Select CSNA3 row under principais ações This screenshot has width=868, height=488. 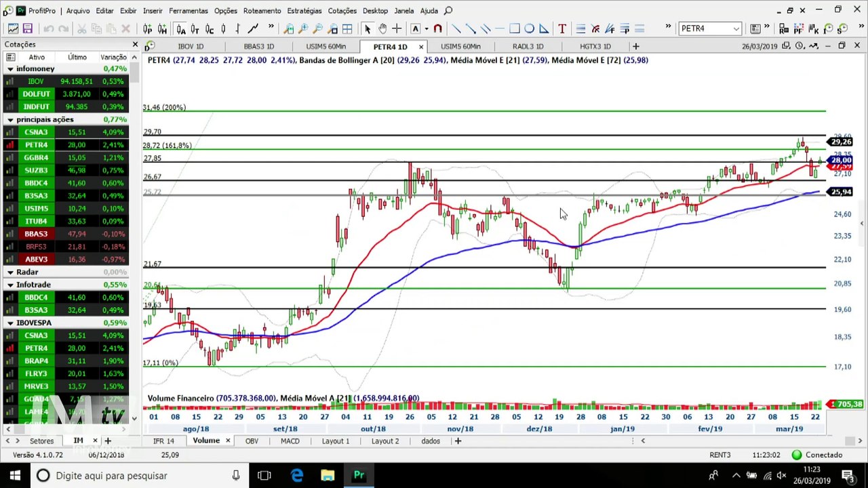click(65, 132)
